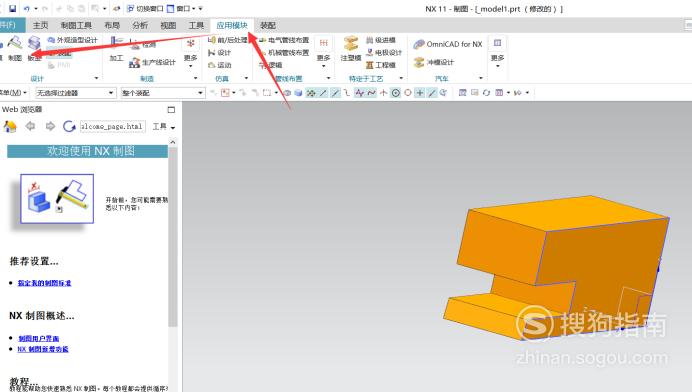Screen dimensions: 692x392
Task: Click the save icon in quick access toolbar
Action: pos(12,8)
